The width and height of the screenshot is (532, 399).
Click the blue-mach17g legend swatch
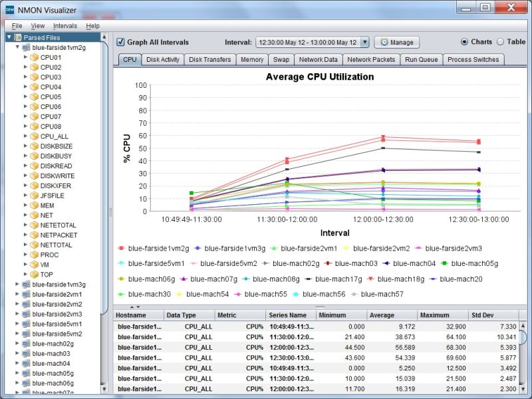click(308, 279)
